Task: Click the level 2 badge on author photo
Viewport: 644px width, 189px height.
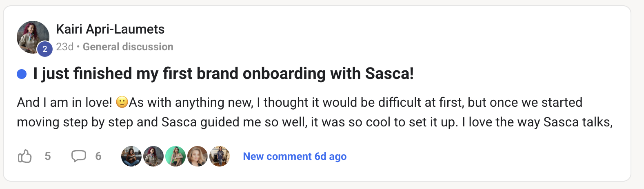Action: coord(45,49)
